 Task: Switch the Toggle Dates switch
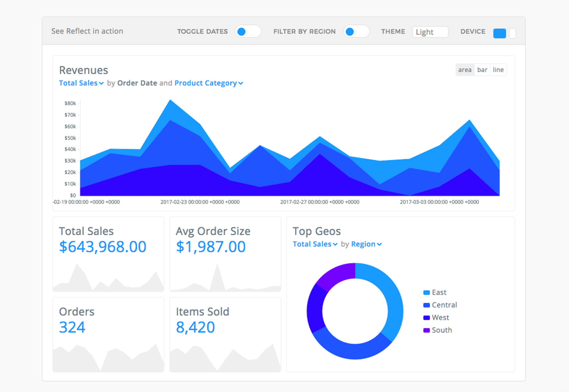pos(248,32)
